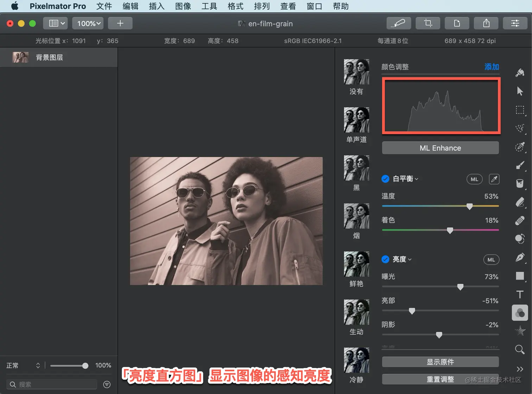Screen dimensions: 532x394
Task: Select the Repair bandage tool
Action: 520,220
